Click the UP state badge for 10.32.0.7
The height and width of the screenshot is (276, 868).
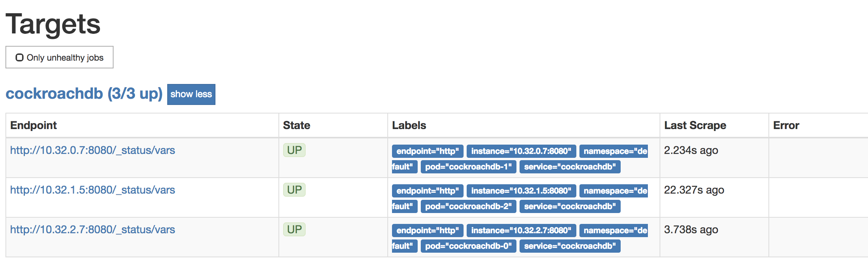coord(294,150)
